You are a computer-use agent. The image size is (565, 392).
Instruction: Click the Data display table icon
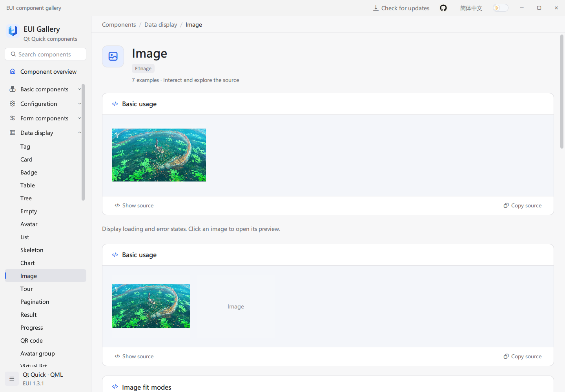[13, 132]
